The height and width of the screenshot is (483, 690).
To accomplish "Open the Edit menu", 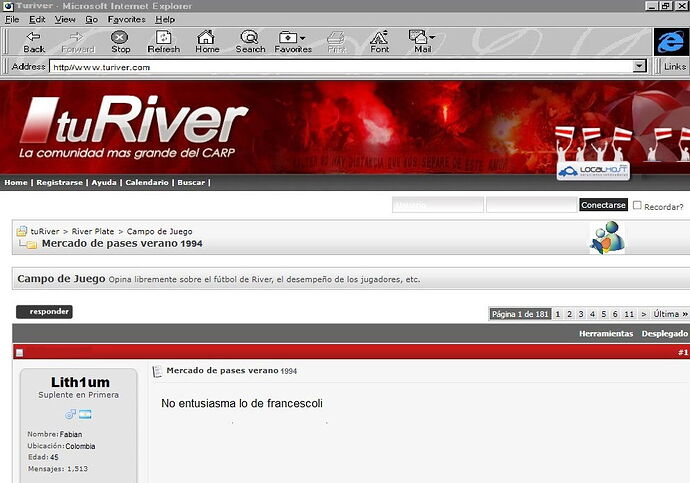I will (37, 19).
